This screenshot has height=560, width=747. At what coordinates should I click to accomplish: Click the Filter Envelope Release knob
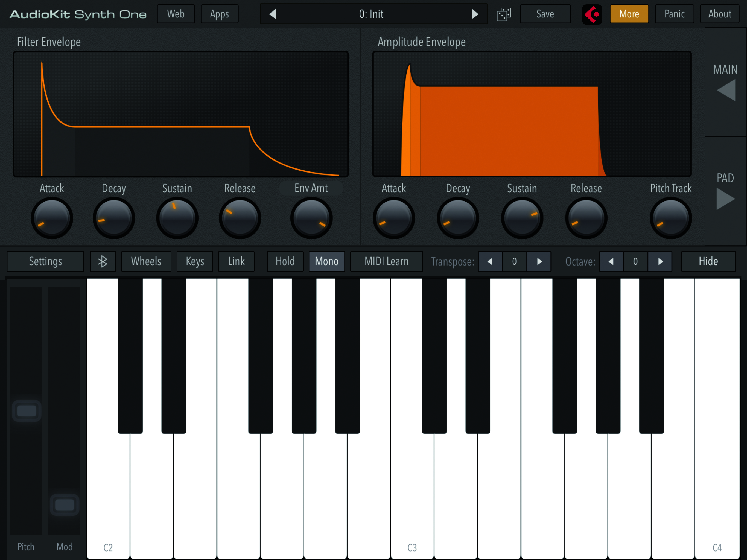tap(240, 218)
